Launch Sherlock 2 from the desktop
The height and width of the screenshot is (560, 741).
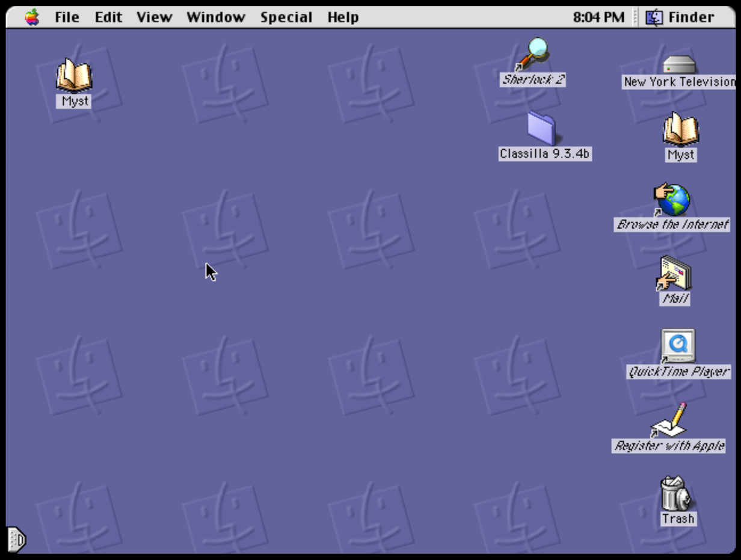pyautogui.click(x=537, y=57)
